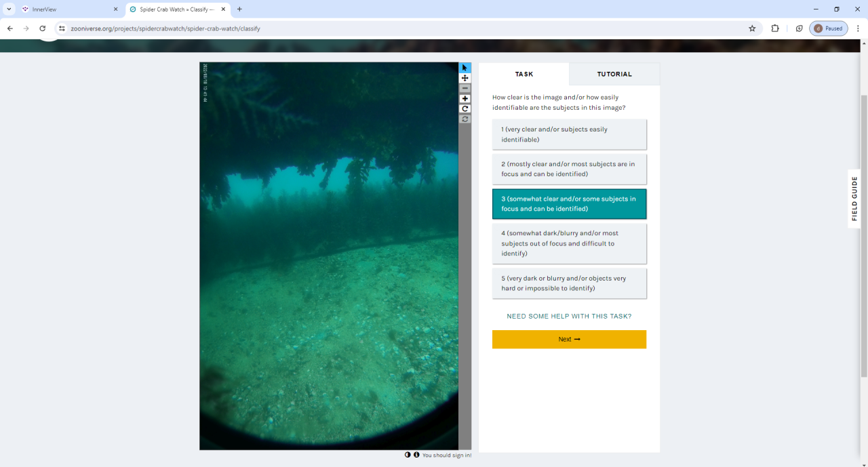
Task: Close the InnerView tab
Action: 115,9
